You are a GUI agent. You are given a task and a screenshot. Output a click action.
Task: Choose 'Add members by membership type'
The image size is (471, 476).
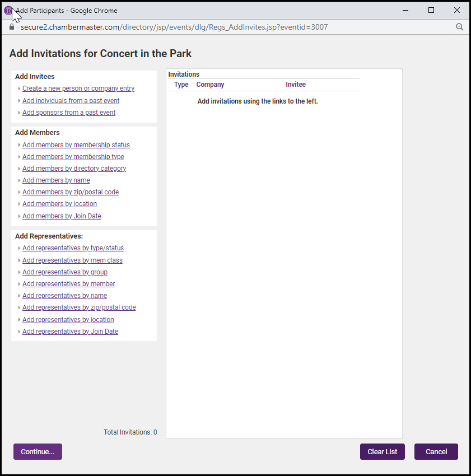[73, 157]
